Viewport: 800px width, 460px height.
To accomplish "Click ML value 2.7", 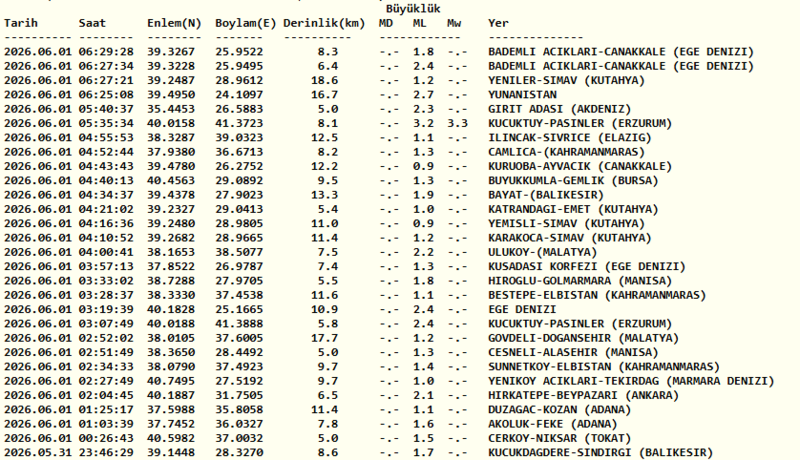I will 423,95.
